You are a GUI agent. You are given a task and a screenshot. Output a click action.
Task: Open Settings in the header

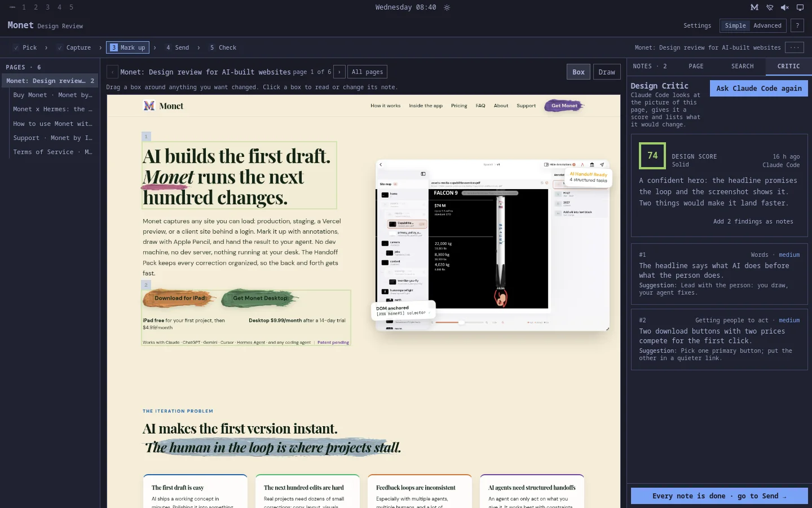(x=698, y=25)
